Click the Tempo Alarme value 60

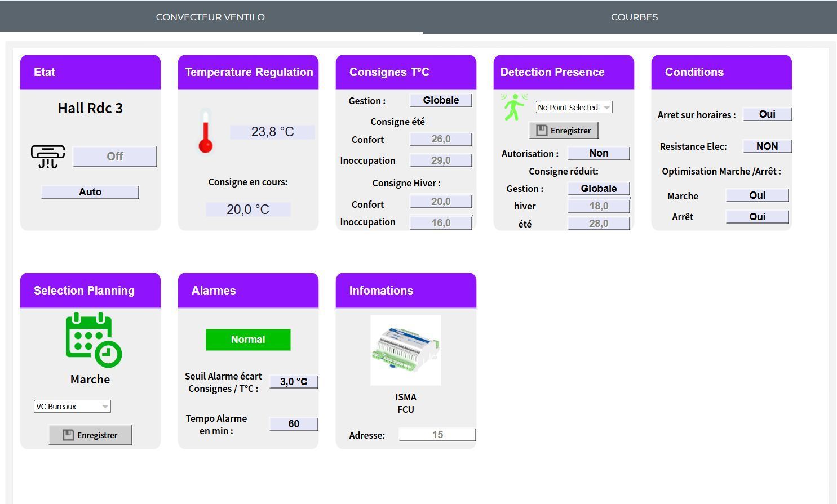tap(293, 424)
